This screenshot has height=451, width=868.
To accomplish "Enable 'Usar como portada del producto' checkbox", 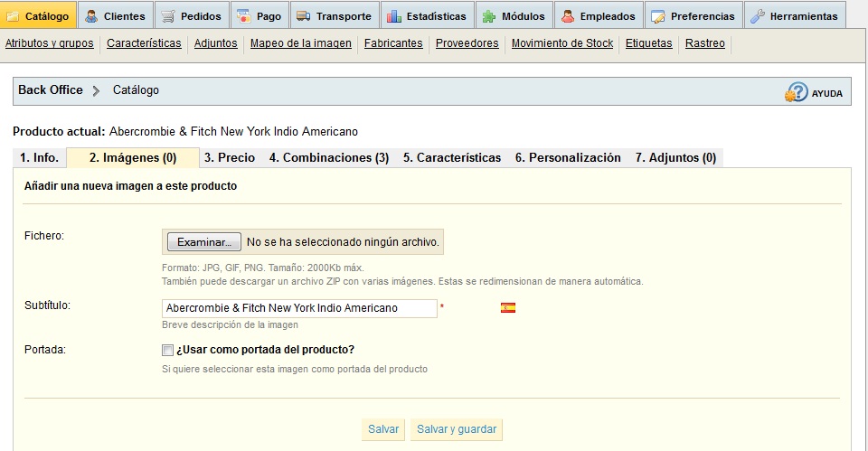I will (x=167, y=350).
